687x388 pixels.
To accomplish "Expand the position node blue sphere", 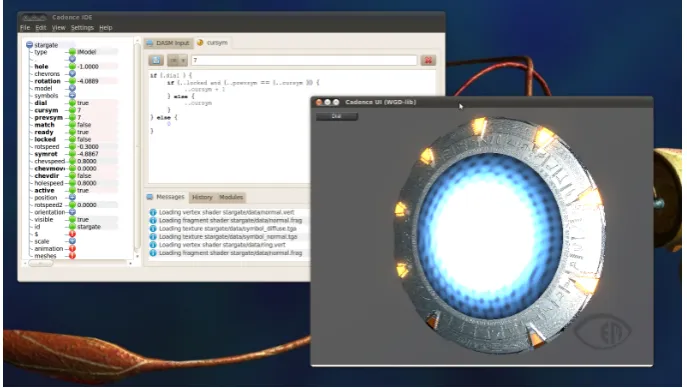I will click(x=72, y=198).
